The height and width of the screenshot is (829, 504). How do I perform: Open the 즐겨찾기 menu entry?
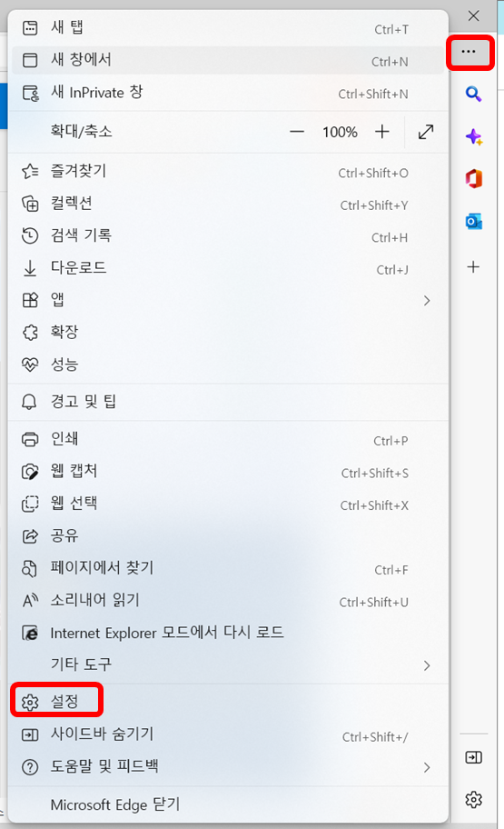[228, 171]
